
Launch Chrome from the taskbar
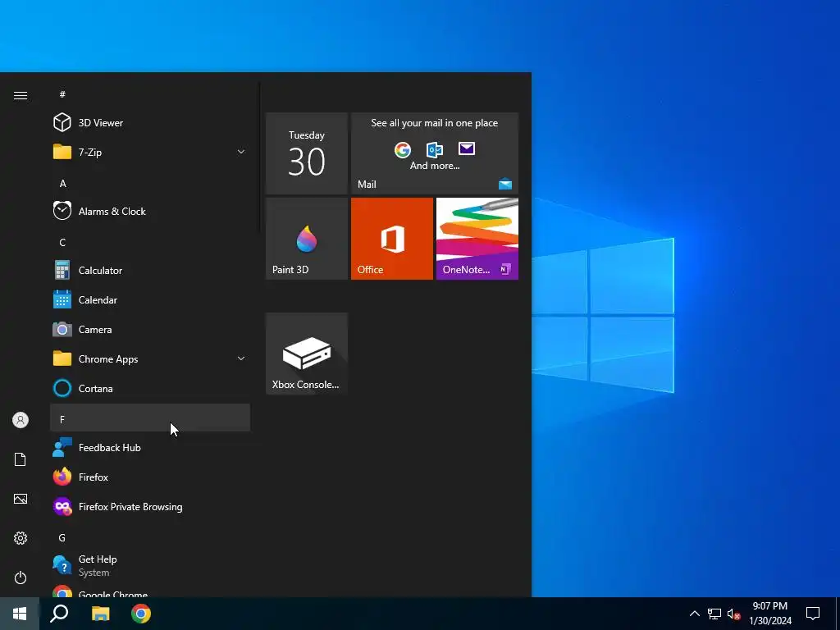(141, 614)
